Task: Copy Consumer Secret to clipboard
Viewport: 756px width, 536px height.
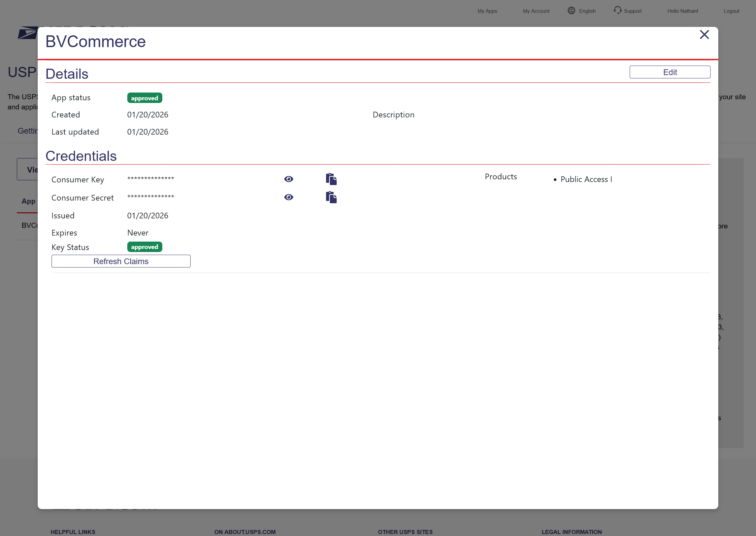Action: pyautogui.click(x=331, y=197)
